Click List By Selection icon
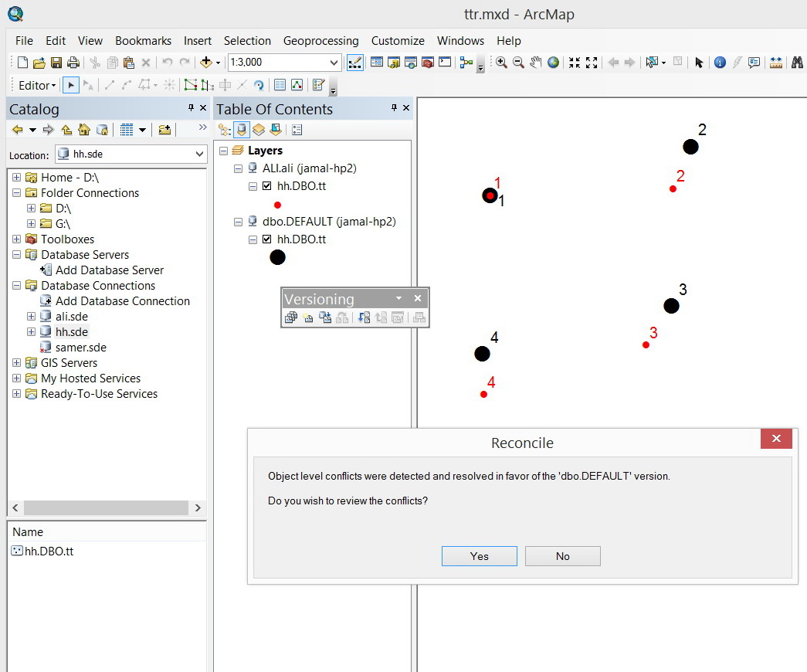The height and width of the screenshot is (672, 807). tap(276, 130)
